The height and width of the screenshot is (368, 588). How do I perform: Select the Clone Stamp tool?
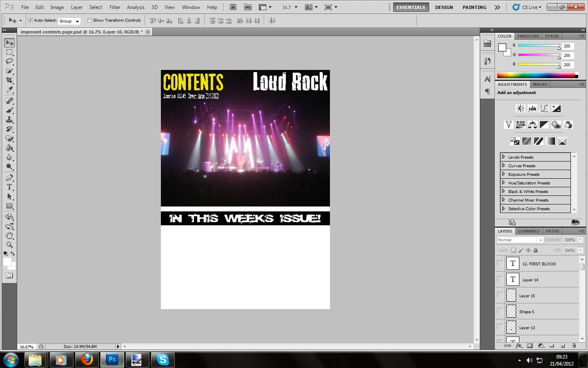tap(9, 120)
